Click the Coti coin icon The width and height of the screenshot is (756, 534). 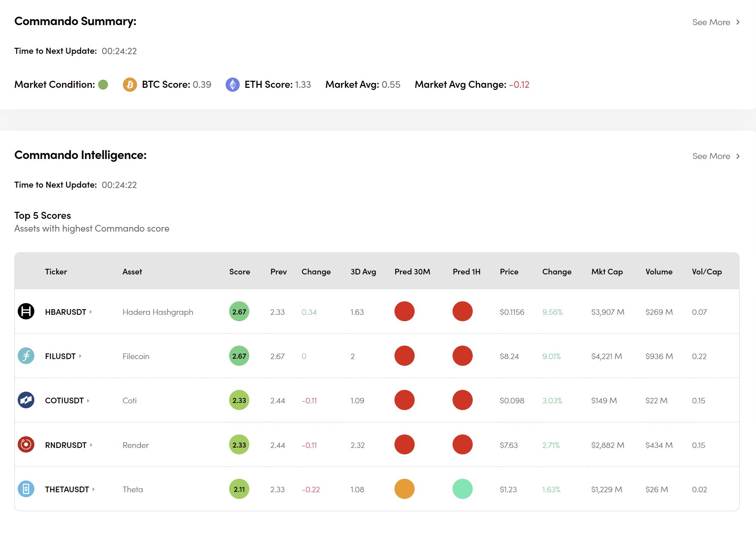click(26, 400)
